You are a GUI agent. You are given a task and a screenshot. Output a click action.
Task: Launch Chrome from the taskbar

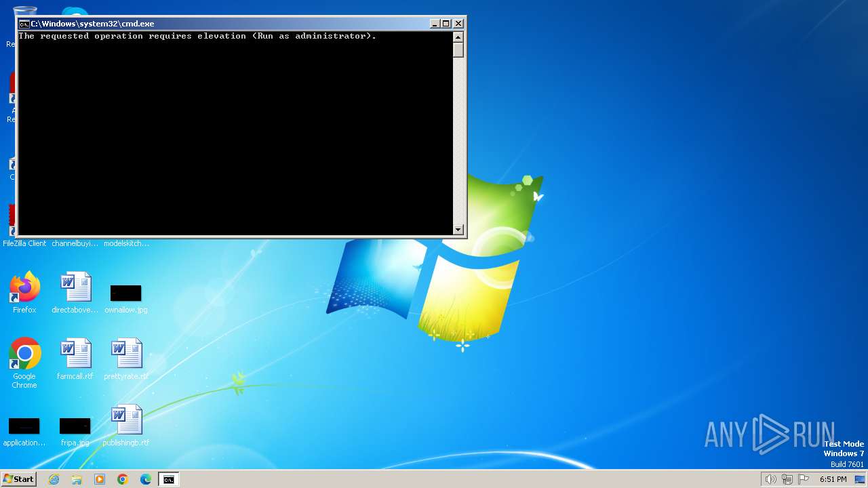pyautogui.click(x=123, y=479)
